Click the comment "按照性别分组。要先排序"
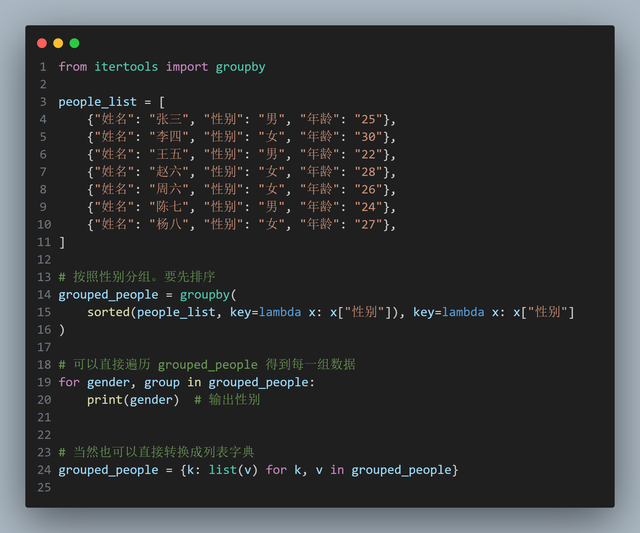The width and height of the screenshot is (640, 533). tap(144, 277)
